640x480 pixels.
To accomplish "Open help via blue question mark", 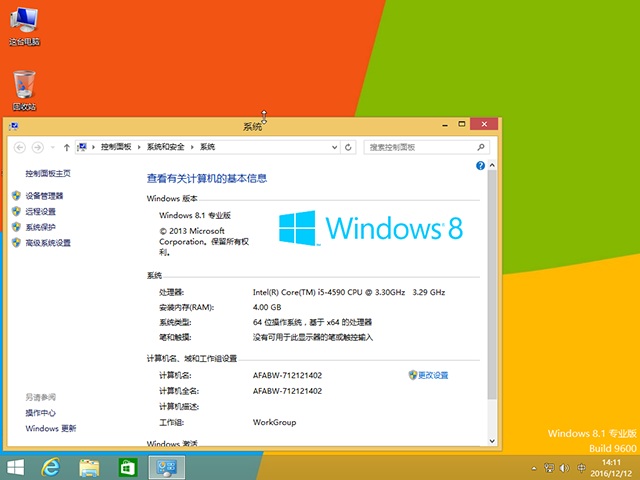I will point(480,165).
